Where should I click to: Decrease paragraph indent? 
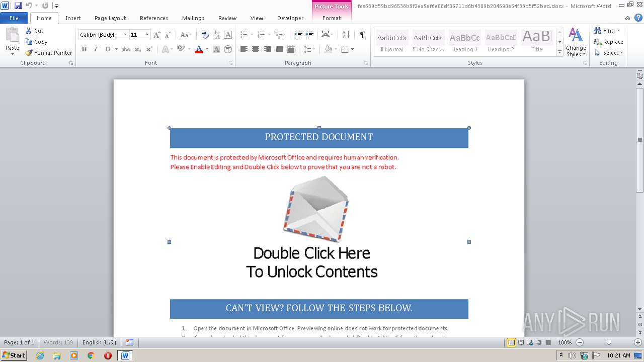pyautogui.click(x=299, y=35)
